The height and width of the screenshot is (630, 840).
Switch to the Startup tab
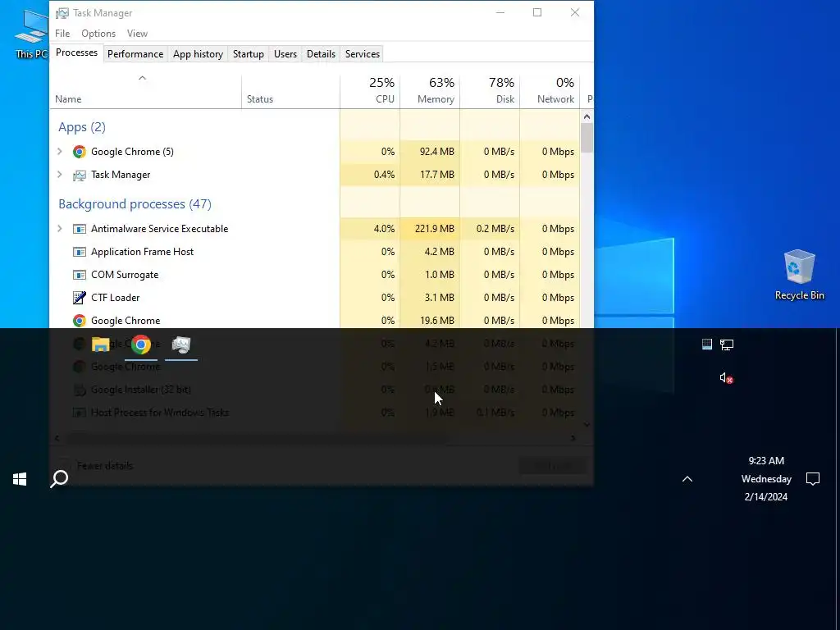[248, 54]
